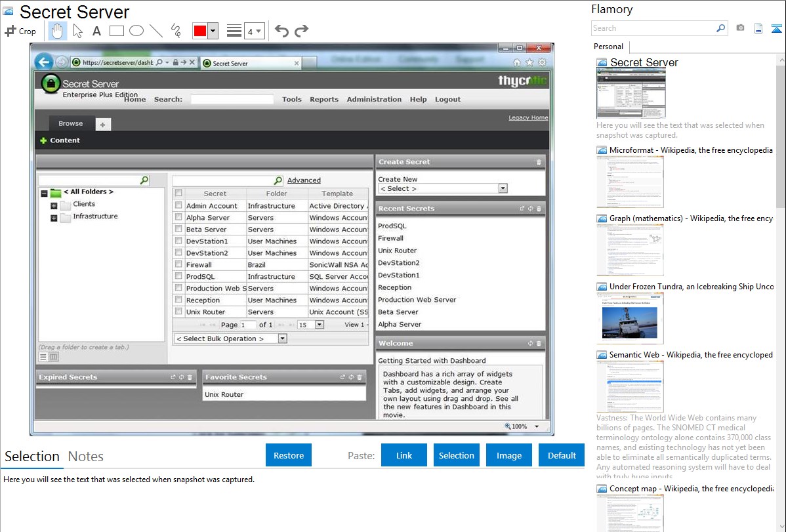786x532 pixels.
Task: Click the red color swatch
Action: 200,31
